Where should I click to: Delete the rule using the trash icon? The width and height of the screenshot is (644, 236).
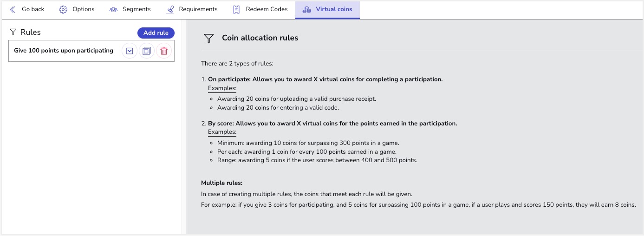click(x=164, y=51)
